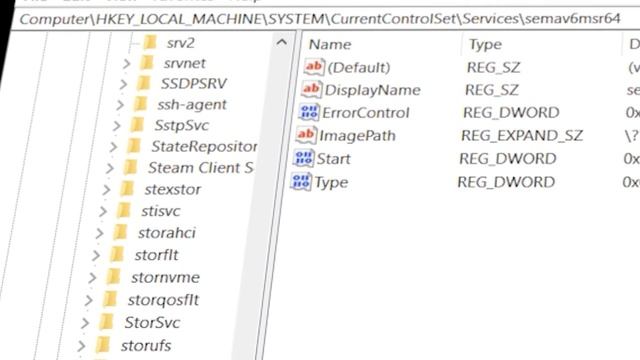This screenshot has height=360, width=640.
Task: Select the srvnet tree entry
Action: tap(184, 63)
